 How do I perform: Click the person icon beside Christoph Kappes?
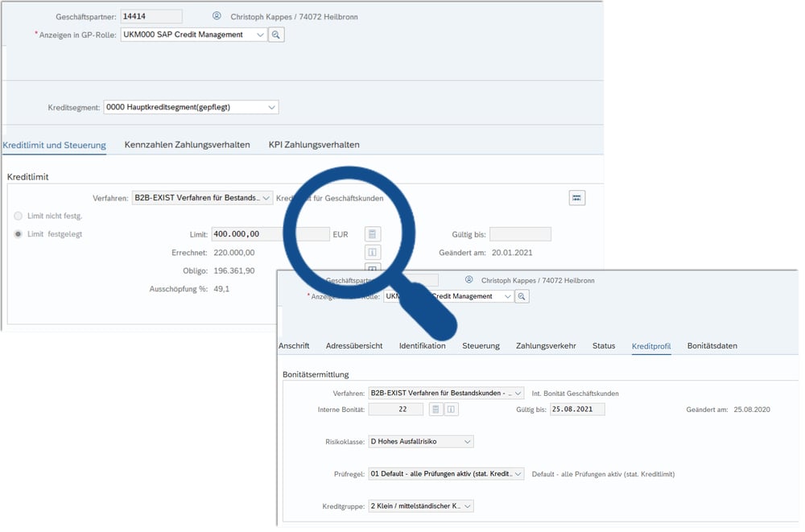(216, 16)
